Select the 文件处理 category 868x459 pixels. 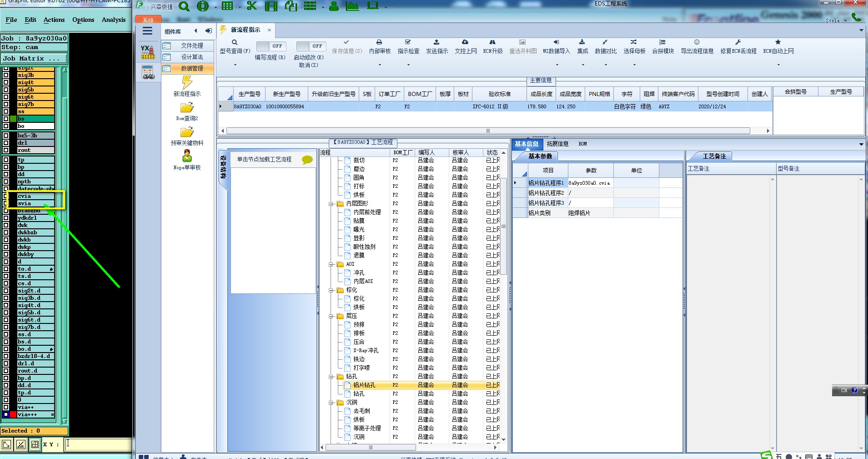(187, 45)
